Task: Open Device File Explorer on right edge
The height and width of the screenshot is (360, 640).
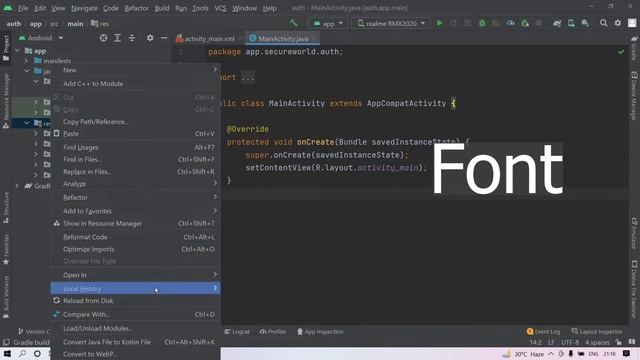Action: click(x=634, y=289)
